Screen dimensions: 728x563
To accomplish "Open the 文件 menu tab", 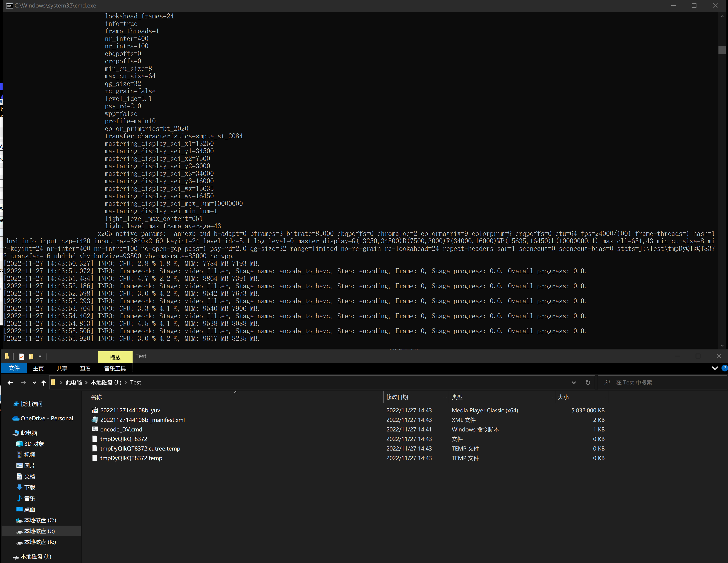I will coord(14,368).
